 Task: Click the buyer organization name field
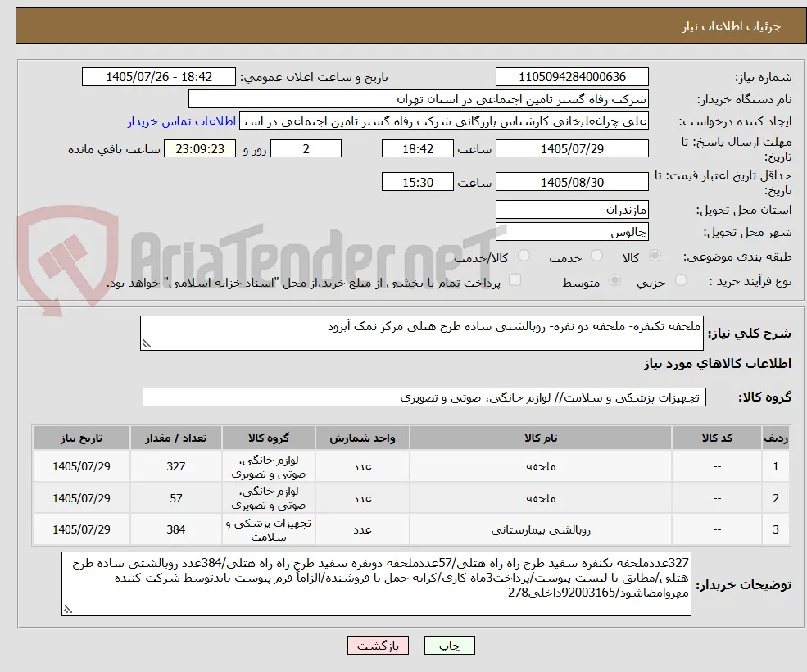click(418, 99)
